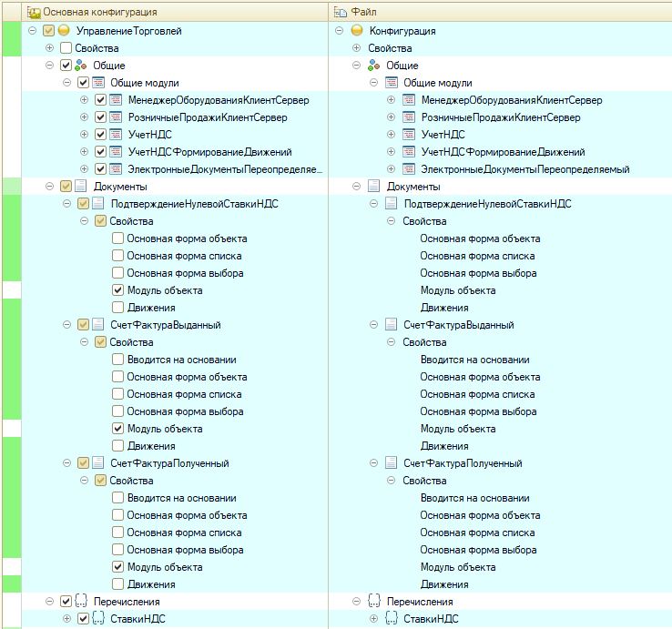Screen dimensions: 672x629
Task: Collapse Конфигурация root in Файл pane
Action: click(x=340, y=30)
